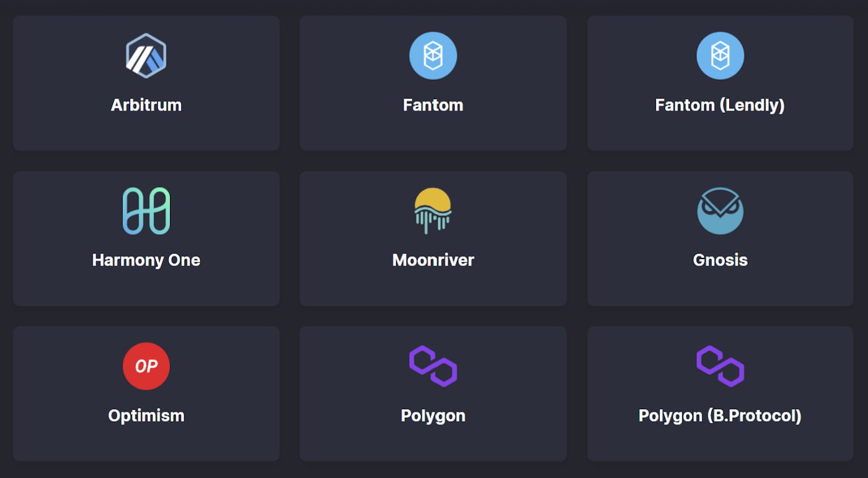This screenshot has height=478, width=868.
Task: Click the logo icon on Polygon (B.Protocol) card
Action: [x=720, y=366]
